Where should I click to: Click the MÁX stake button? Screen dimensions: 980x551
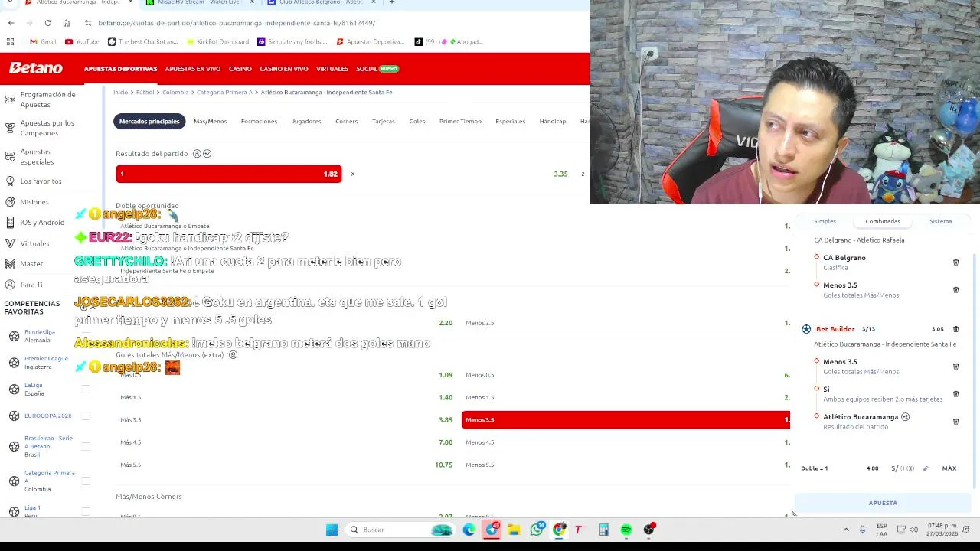tap(949, 468)
